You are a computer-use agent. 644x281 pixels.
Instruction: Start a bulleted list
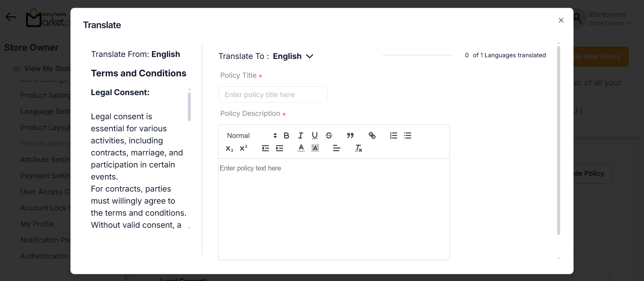click(408, 136)
